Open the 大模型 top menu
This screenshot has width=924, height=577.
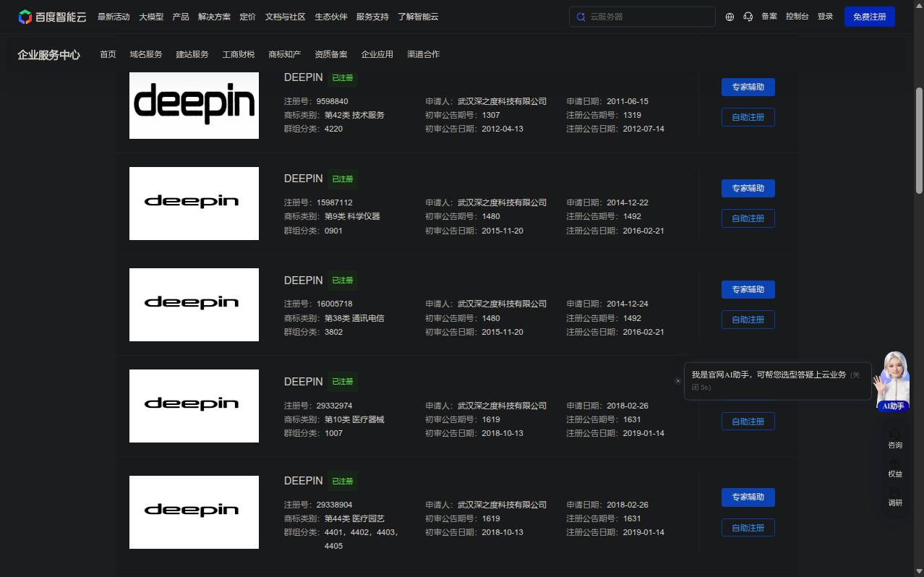coord(151,17)
